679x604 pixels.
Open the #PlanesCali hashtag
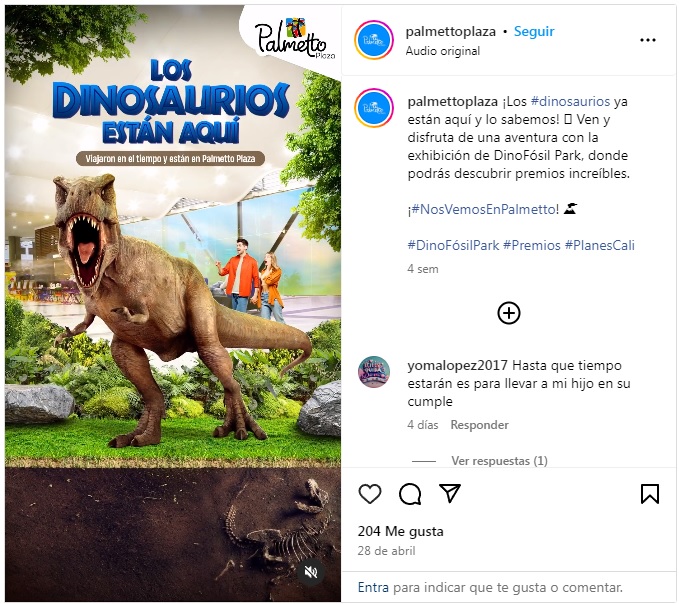pyautogui.click(x=599, y=245)
